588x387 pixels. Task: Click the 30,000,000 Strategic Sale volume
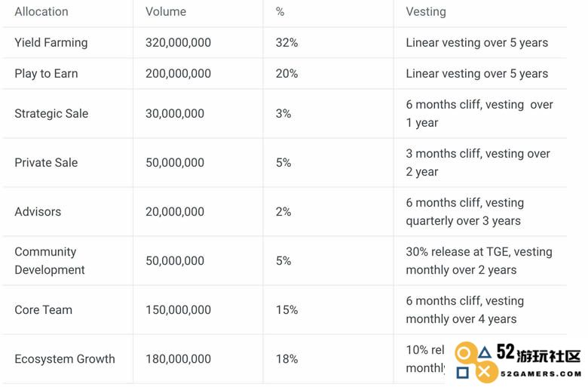coord(175,113)
